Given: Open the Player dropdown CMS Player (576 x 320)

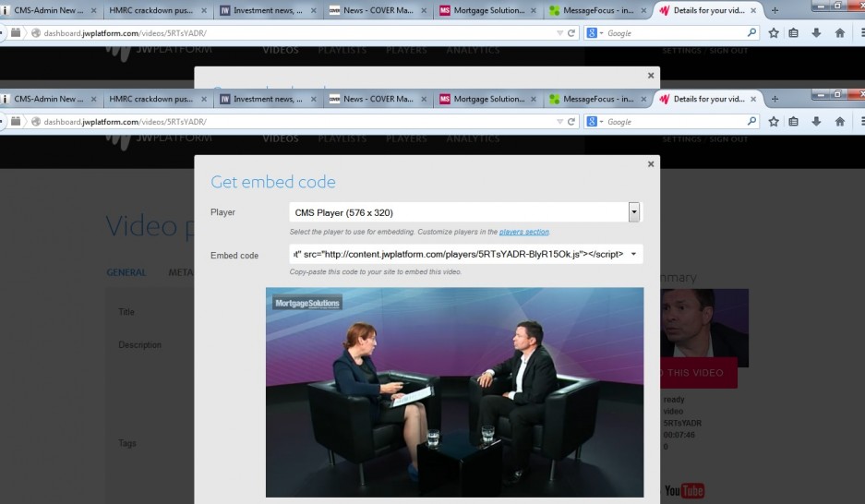Looking at the screenshot, I should click(465, 212).
